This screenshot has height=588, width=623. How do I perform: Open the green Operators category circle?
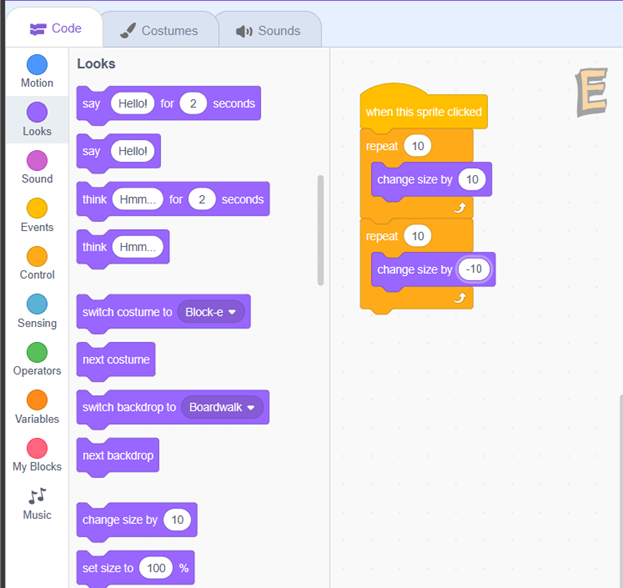pos(37,352)
